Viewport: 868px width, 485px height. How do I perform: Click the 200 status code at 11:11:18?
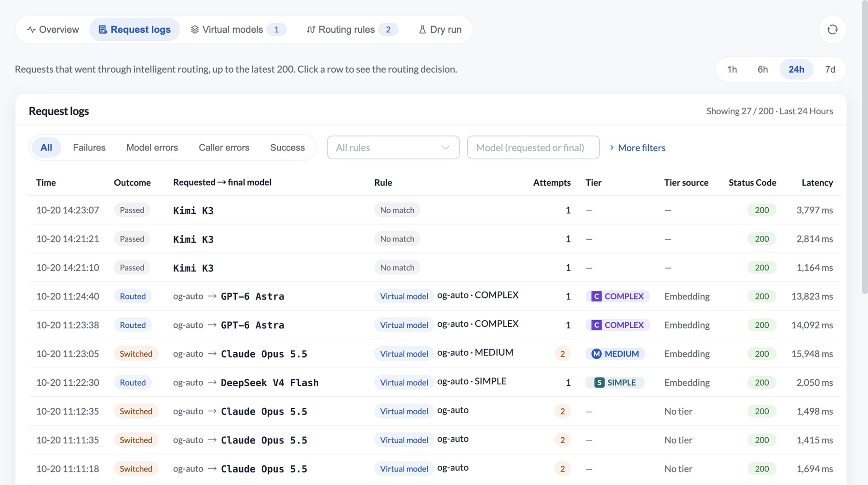tap(761, 469)
